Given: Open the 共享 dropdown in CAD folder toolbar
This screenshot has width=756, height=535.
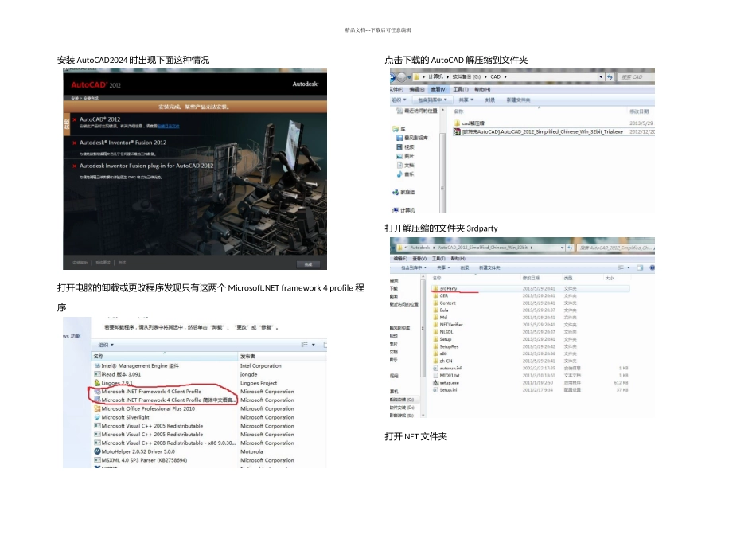Looking at the screenshot, I should 464,100.
